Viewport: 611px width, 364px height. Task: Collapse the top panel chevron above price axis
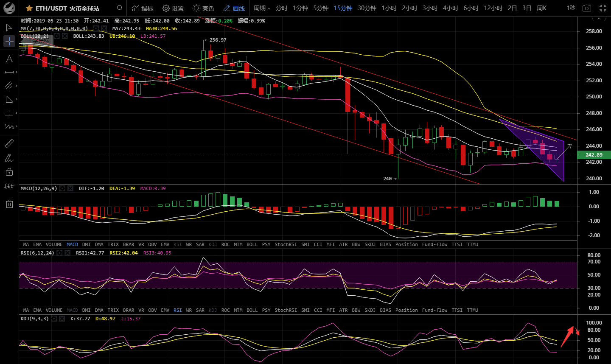[x=599, y=19]
